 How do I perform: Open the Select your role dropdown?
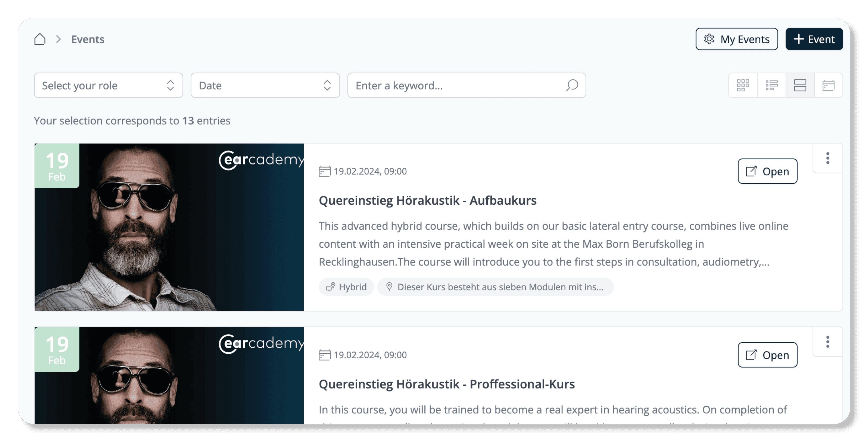(108, 85)
